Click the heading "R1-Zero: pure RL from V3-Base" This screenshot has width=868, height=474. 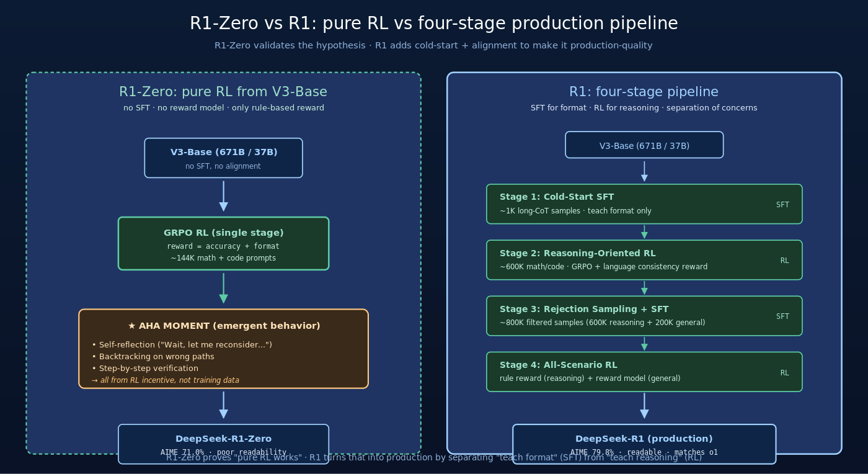tap(223, 92)
